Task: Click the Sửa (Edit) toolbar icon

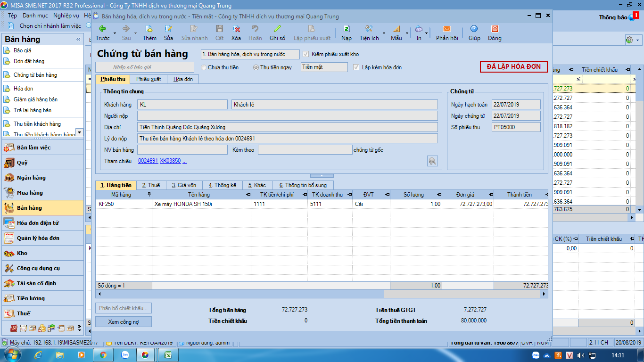Action: point(168,29)
